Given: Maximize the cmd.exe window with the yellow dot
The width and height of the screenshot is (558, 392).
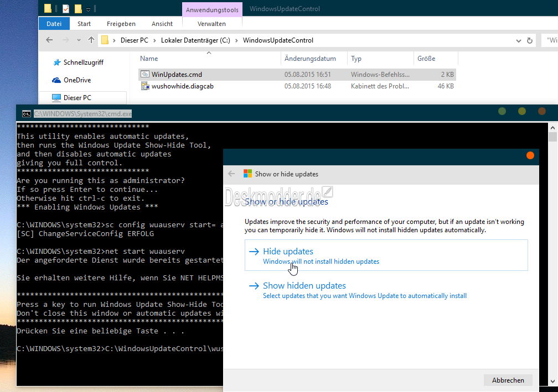Looking at the screenshot, I should point(521,112).
